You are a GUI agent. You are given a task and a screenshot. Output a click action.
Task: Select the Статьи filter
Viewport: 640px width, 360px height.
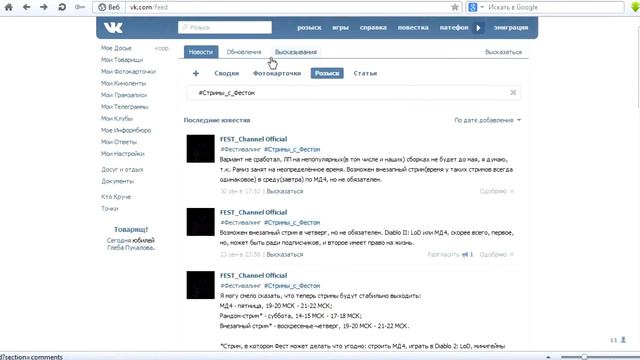click(365, 73)
